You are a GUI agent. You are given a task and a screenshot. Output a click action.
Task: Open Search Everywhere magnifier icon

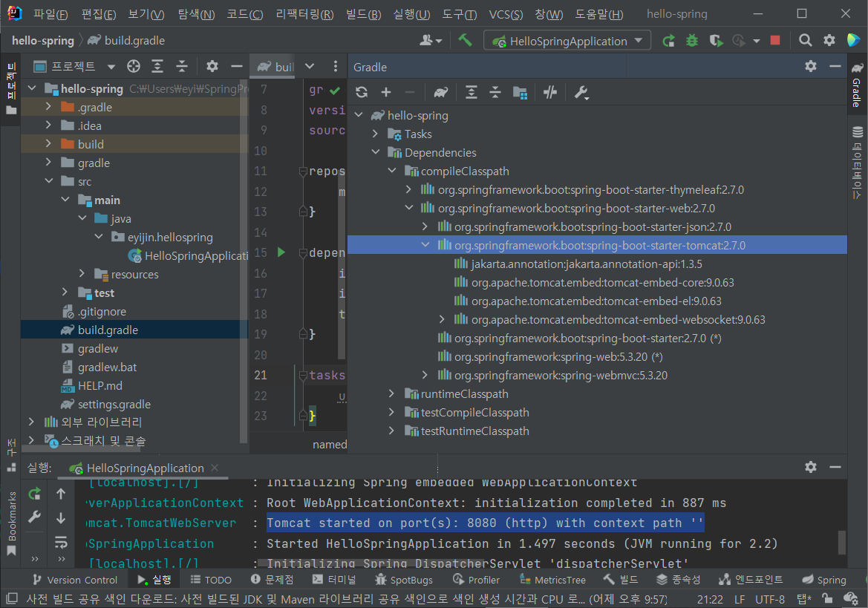click(806, 40)
